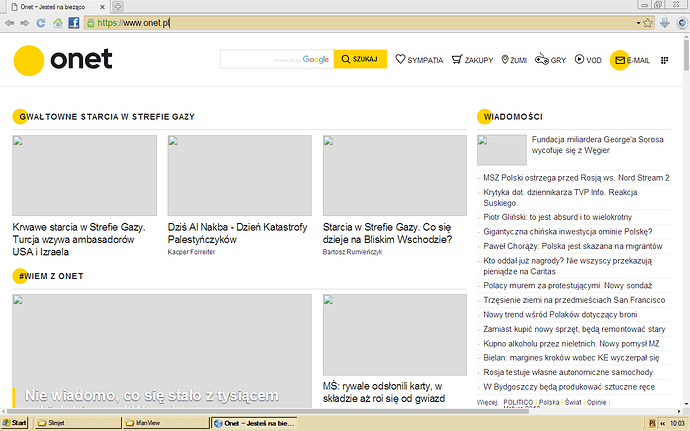Switch to the Slimjet taskbar folder
690x431 pixels.
[77, 423]
